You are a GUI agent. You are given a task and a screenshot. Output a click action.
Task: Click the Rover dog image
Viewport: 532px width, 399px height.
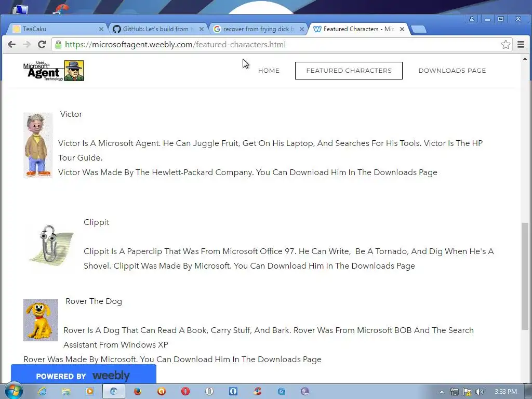tap(41, 320)
